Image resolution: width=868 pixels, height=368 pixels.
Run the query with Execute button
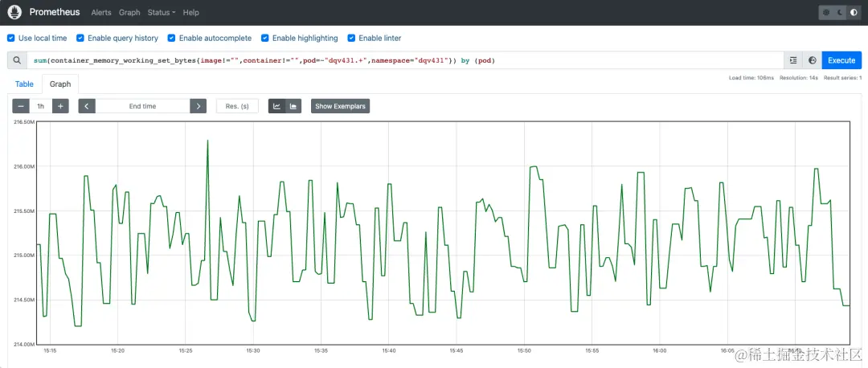841,60
